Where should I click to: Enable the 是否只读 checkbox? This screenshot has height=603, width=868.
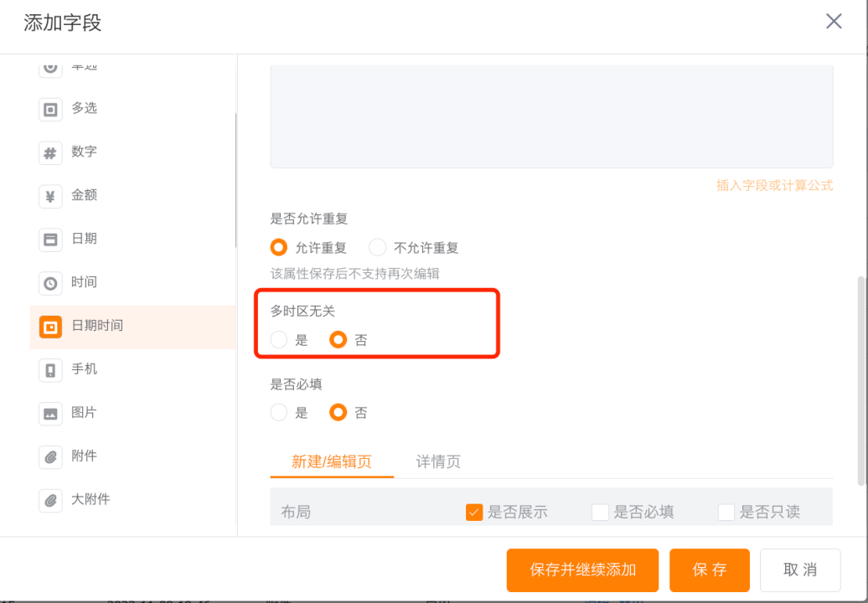coord(726,513)
